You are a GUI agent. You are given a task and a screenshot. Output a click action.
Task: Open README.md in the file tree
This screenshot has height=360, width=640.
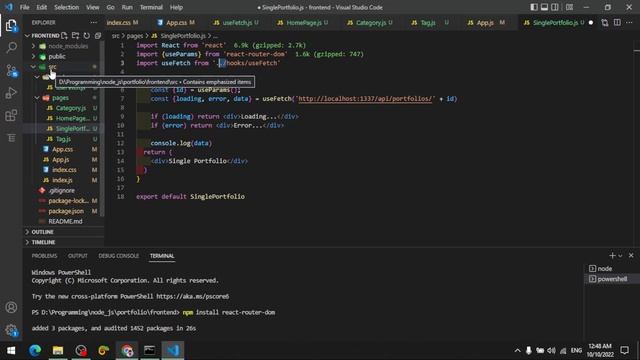(65, 221)
